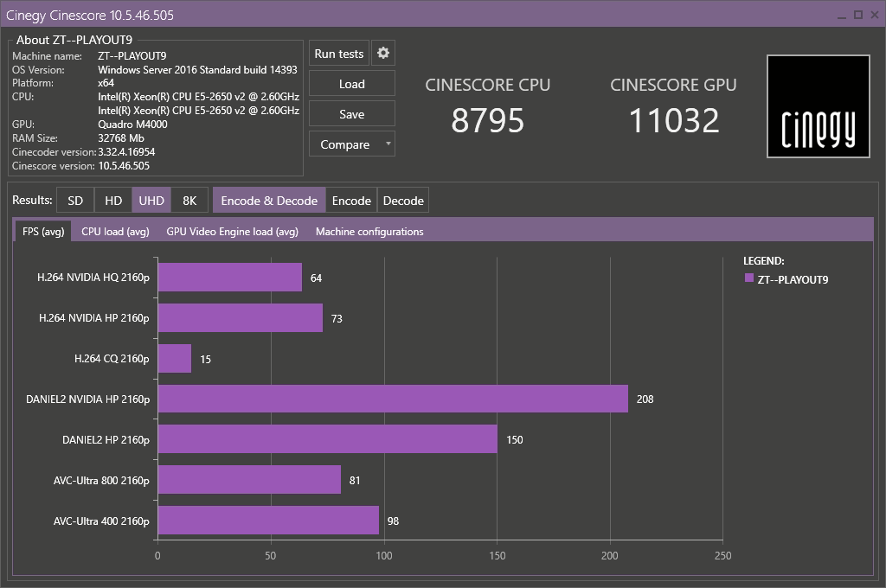This screenshot has width=886, height=588.
Task: Click the CINESCORE CPU value 8795
Action: tap(488, 120)
